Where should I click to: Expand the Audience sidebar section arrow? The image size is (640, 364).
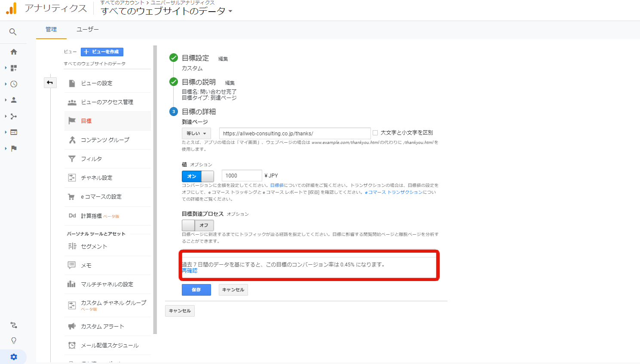pos(6,100)
